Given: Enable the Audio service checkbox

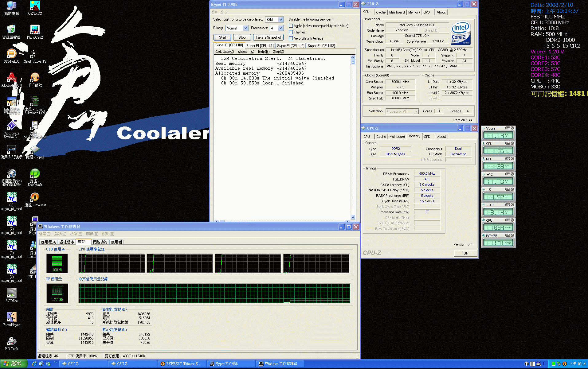Looking at the screenshot, I should pos(291,26).
